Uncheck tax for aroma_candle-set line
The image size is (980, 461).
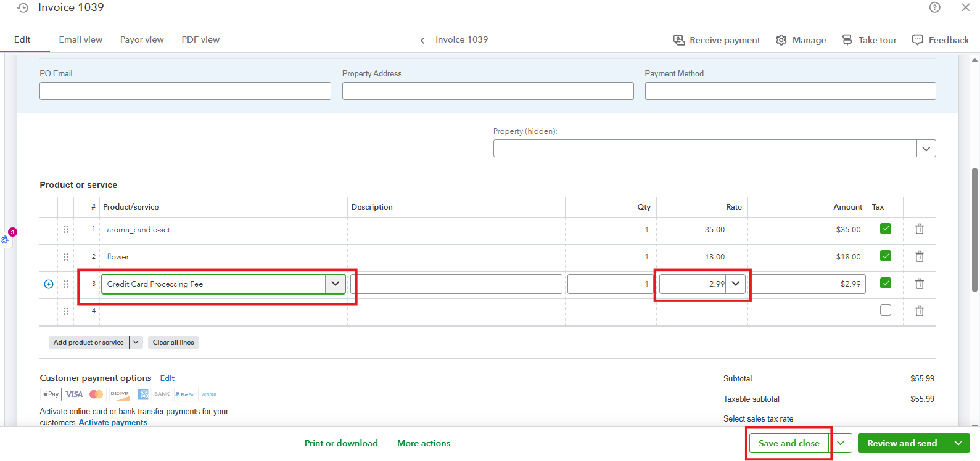886,229
